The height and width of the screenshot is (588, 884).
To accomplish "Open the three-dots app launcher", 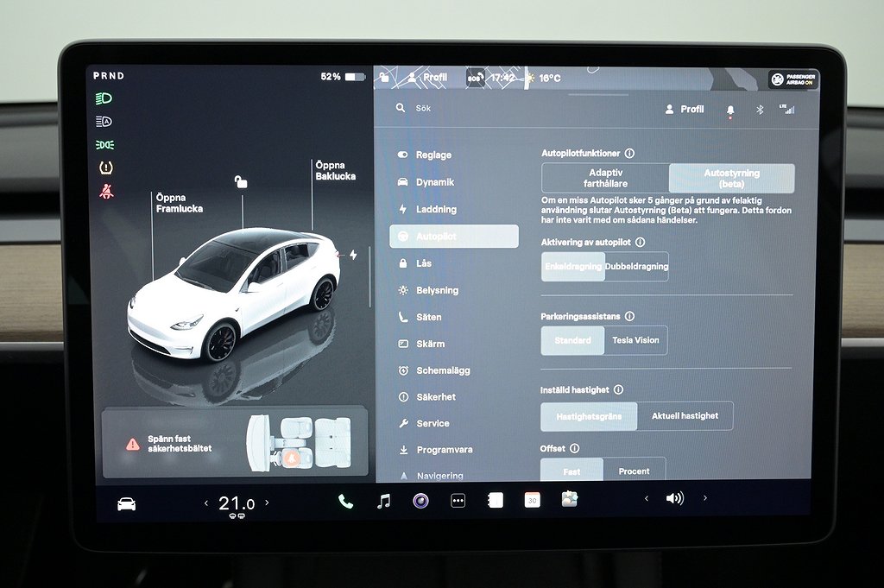I will 458,501.
